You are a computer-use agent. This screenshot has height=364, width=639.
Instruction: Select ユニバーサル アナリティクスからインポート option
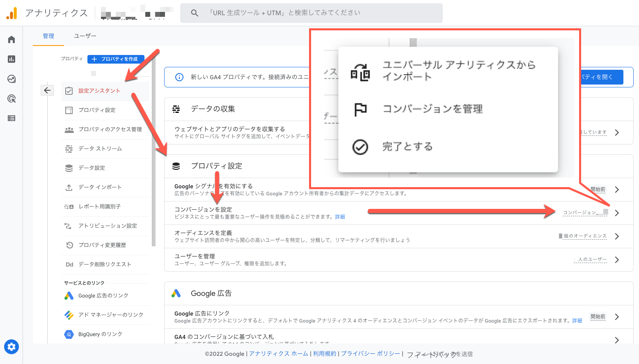(458, 71)
